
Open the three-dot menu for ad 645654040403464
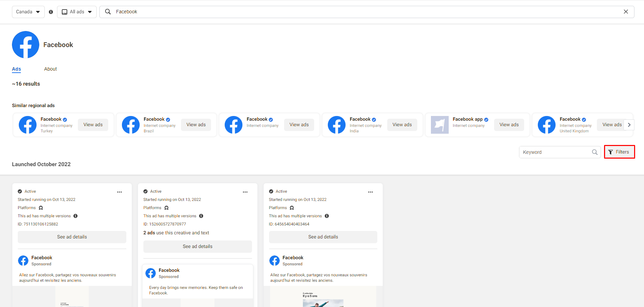(370, 192)
